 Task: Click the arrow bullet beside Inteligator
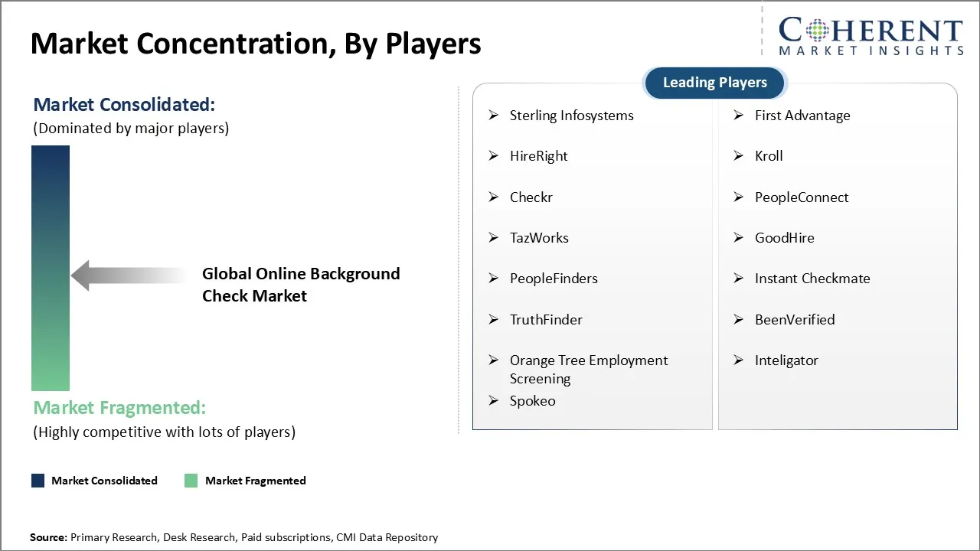pos(739,360)
